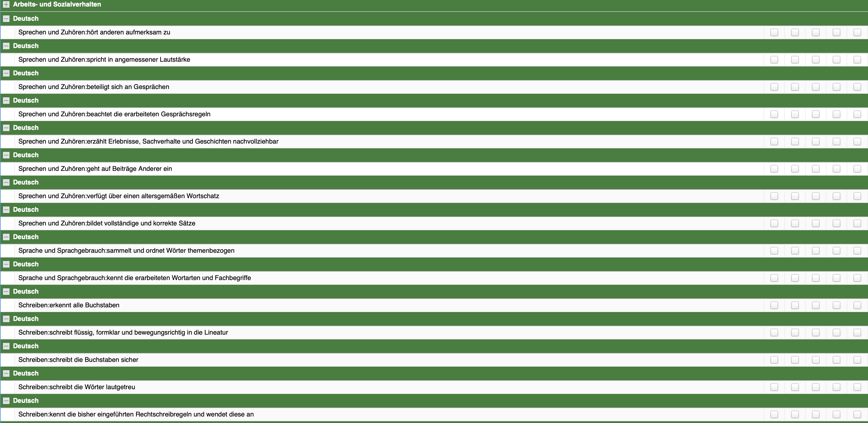Collapse the Deutsch group above 'schreibt flüssig, formklar'
The height and width of the screenshot is (423, 868).
click(x=6, y=319)
